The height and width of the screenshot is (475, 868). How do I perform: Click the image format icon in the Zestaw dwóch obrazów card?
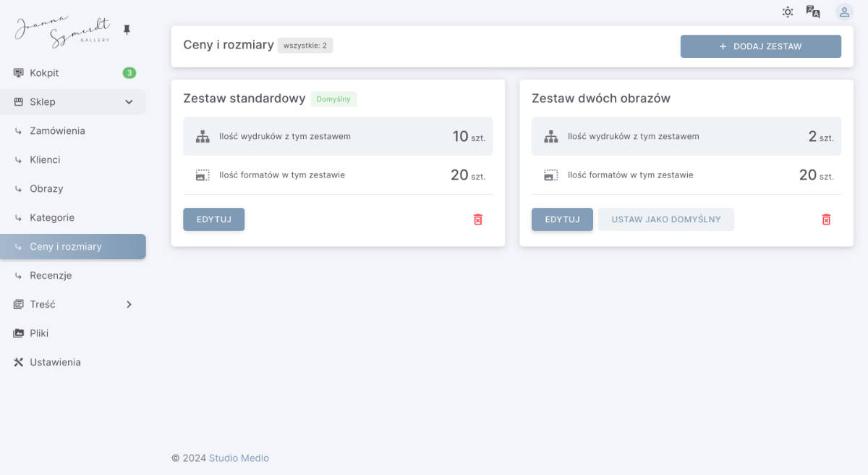click(551, 175)
